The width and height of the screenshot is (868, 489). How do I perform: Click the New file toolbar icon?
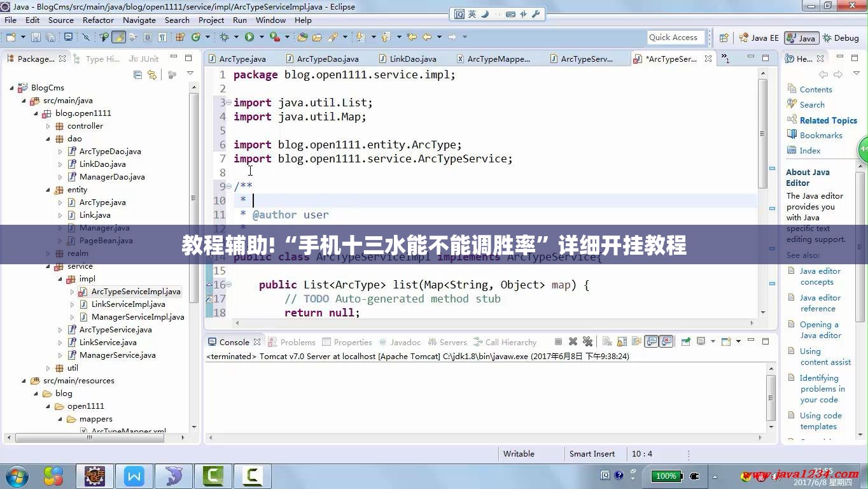10,38
